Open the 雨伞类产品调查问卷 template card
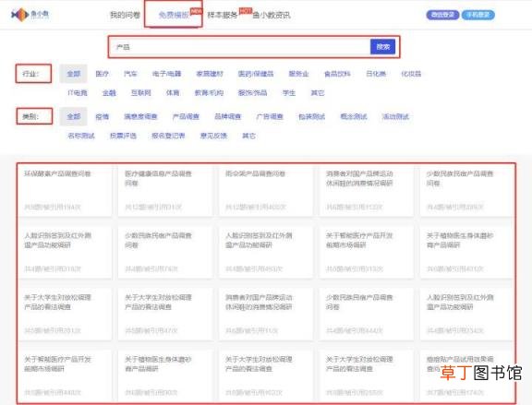Viewport: 532px width, 405px height. 266,190
